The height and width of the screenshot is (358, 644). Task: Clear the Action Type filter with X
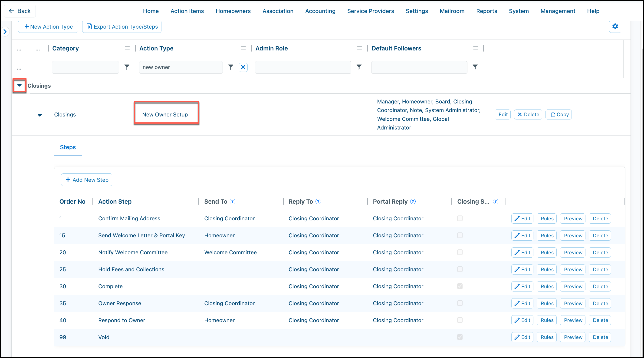click(x=243, y=67)
